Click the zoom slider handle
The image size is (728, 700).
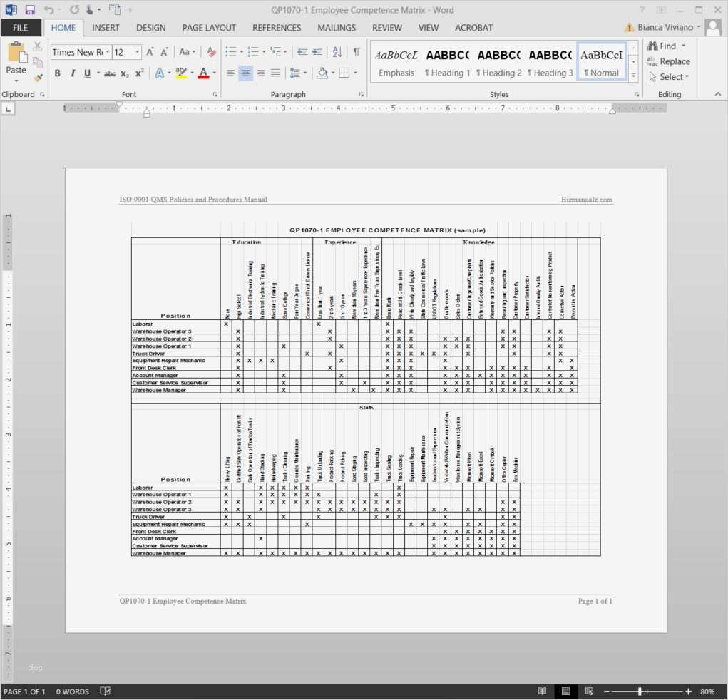coord(640,691)
